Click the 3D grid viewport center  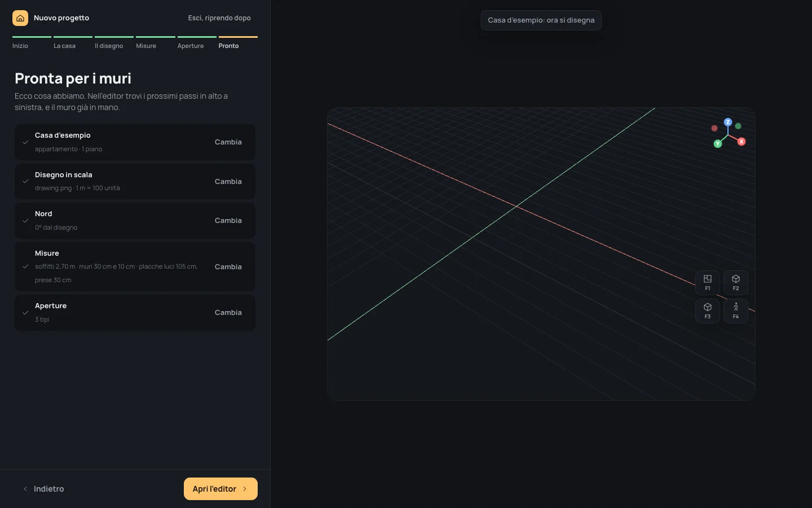tap(541, 254)
